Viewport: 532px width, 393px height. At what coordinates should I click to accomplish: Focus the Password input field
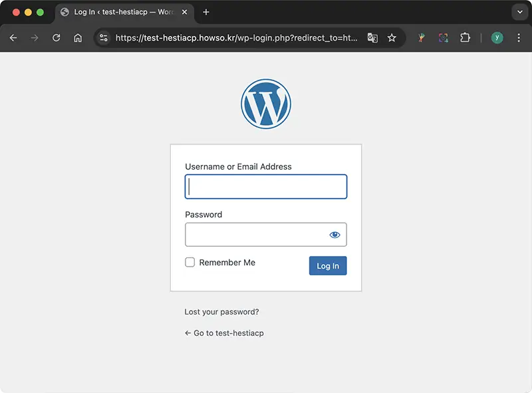tap(266, 235)
